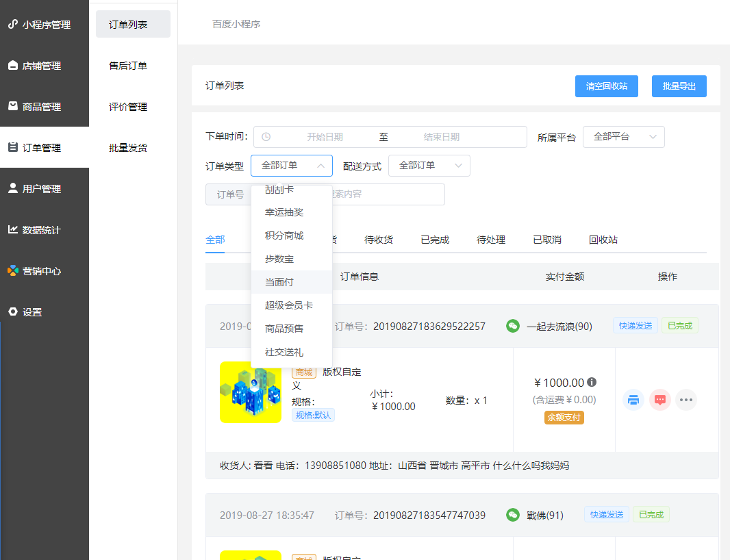Image resolution: width=730 pixels, height=560 pixels.
Task: Click the 开始日期 date field
Action: [325, 137]
